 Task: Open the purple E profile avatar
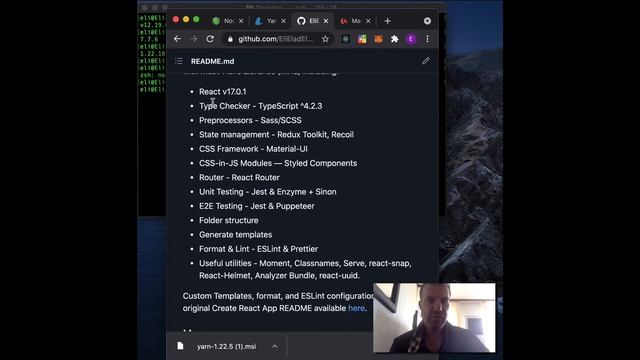(x=411, y=39)
